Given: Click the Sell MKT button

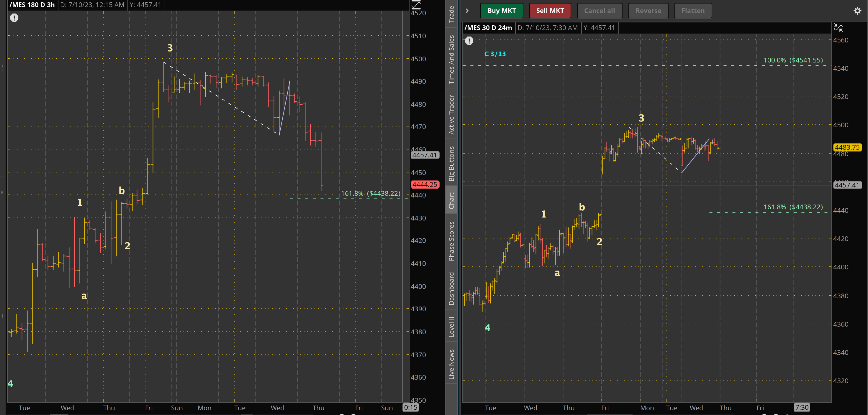Looking at the screenshot, I should [x=550, y=11].
